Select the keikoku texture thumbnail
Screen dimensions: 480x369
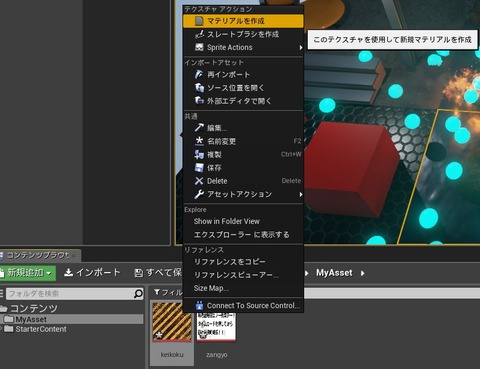(x=172, y=322)
